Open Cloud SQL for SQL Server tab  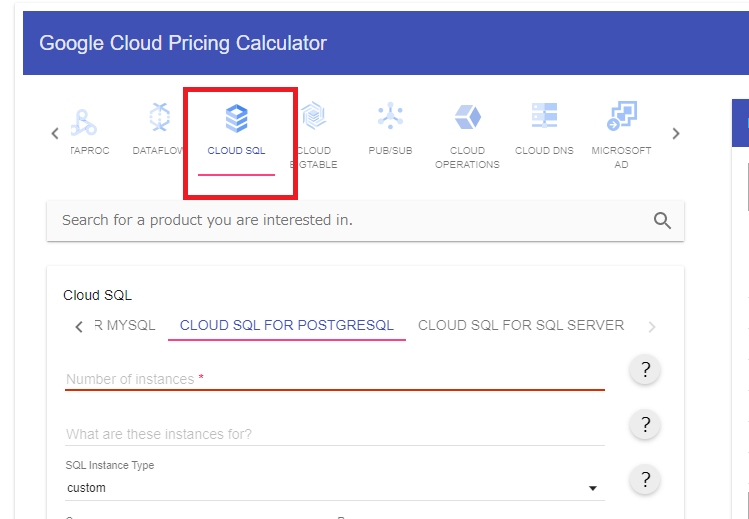click(x=521, y=326)
